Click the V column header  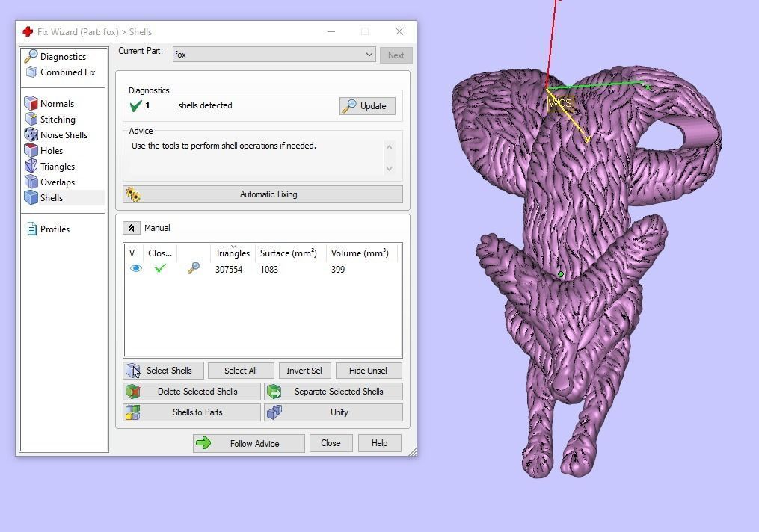[134, 253]
